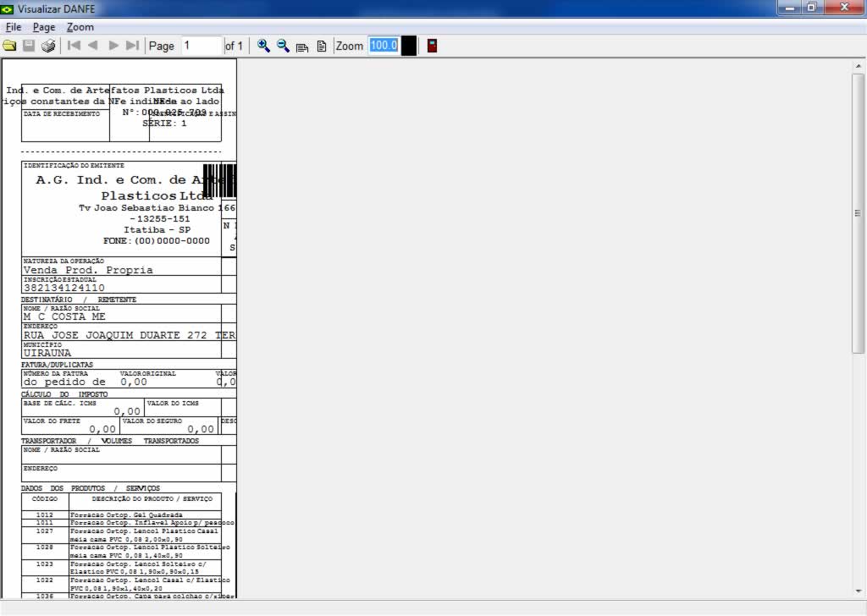The width and height of the screenshot is (867, 616).
Task: Click the 'IDENTIFICAÇÃO DO EMITENTE' heading
Action: (x=75, y=166)
